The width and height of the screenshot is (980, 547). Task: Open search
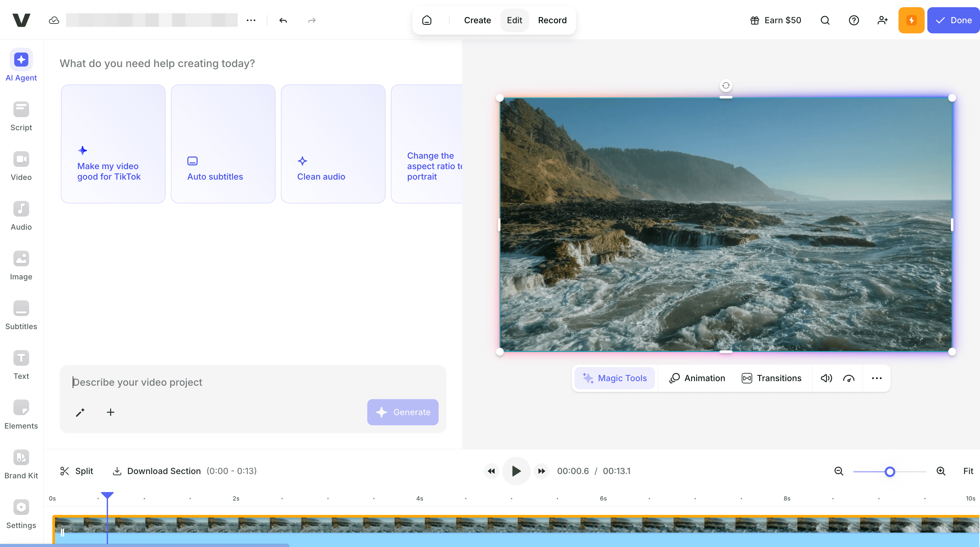coord(825,20)
